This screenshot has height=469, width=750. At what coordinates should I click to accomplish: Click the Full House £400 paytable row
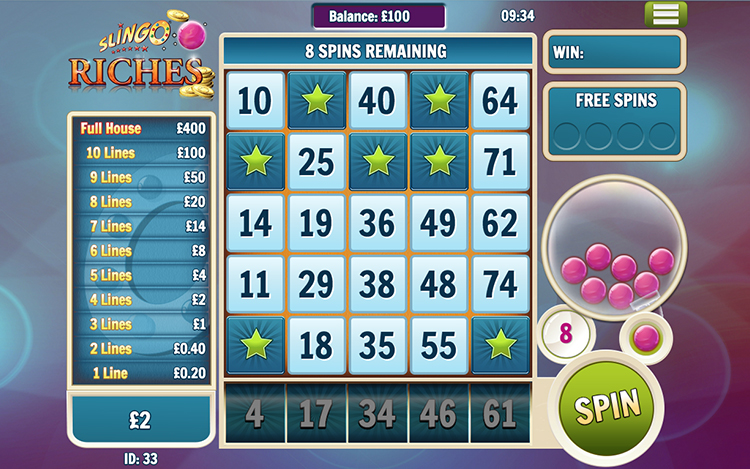[142, 128]
